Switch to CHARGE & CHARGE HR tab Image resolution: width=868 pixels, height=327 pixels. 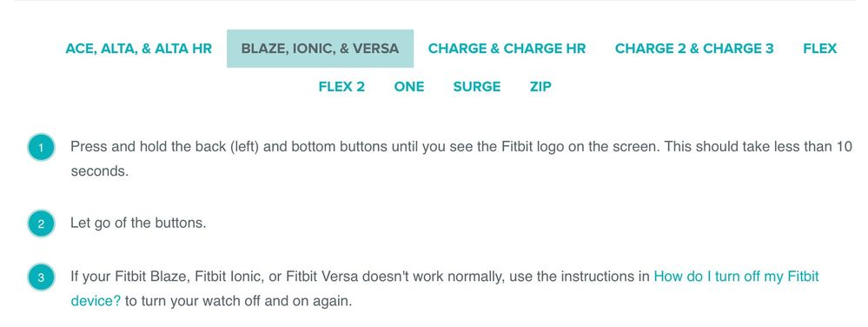[x=507, y=49]
